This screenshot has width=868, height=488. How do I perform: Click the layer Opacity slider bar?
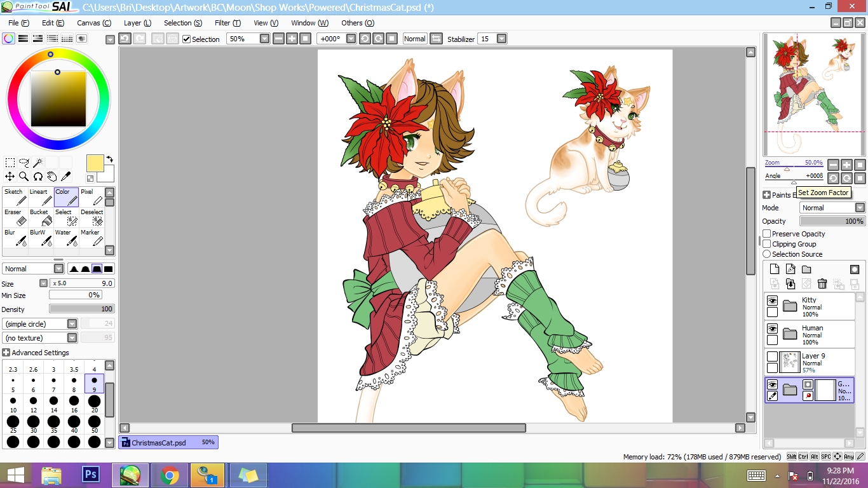pyautogui.click(x=832, y=221)
